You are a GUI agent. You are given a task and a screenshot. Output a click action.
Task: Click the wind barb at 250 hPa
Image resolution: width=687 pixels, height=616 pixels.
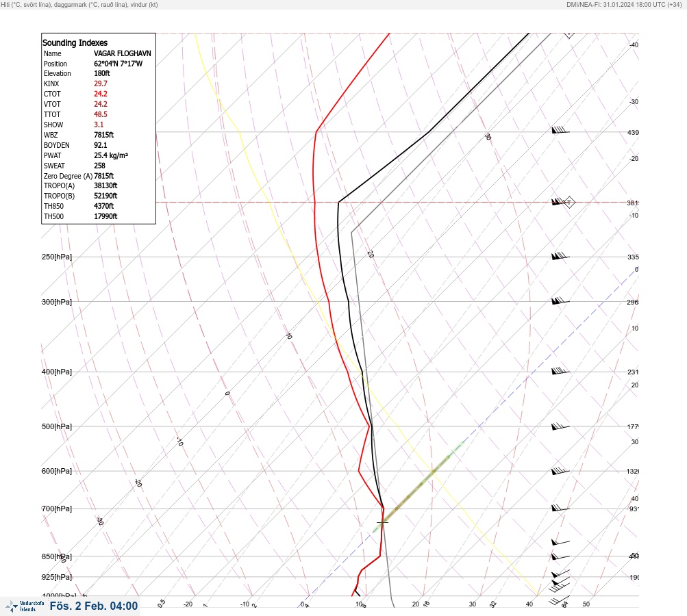coord(560,256)
